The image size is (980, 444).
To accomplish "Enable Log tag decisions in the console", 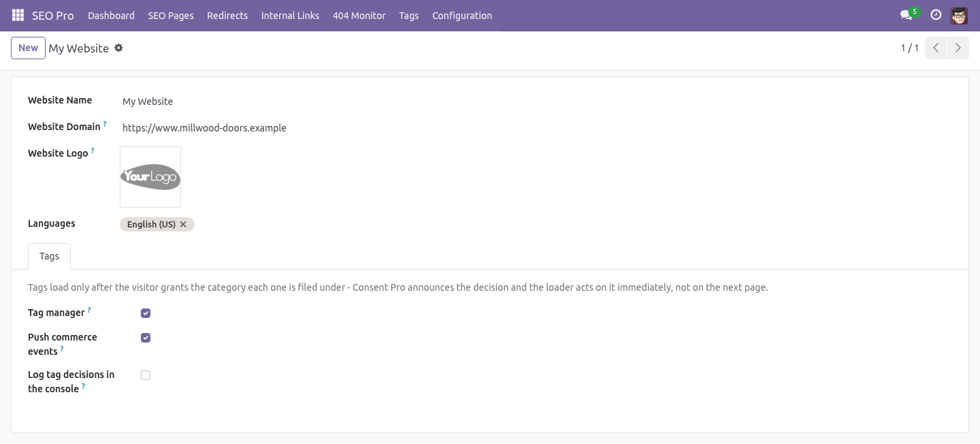I will 146,375.
